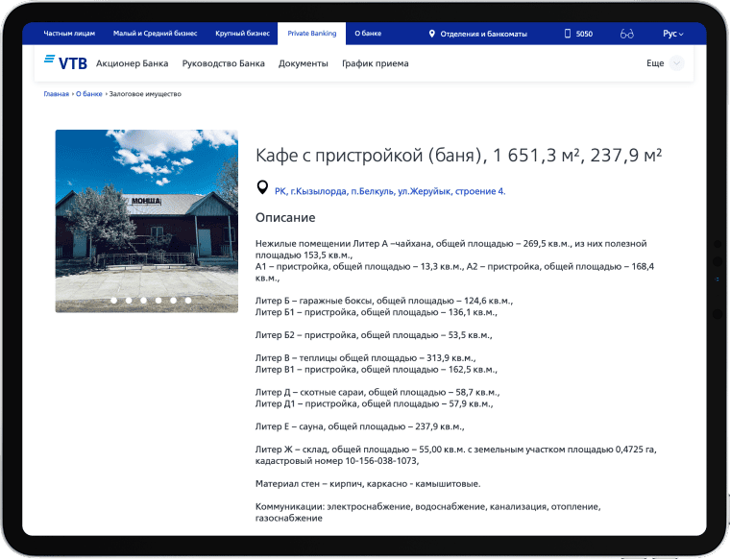Click the line 'Литер В1 – пристройка'
This screenshot has width=730, height=560.
(377, 369)
